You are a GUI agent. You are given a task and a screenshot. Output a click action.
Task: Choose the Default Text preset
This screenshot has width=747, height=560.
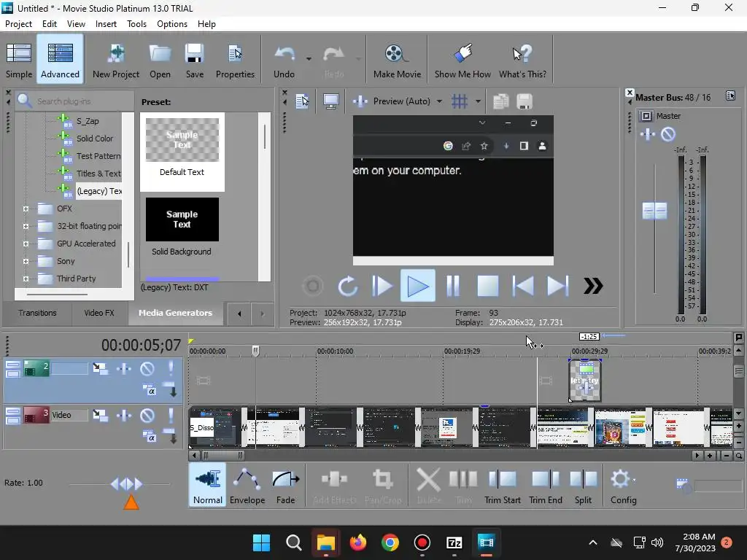(182, 152)
